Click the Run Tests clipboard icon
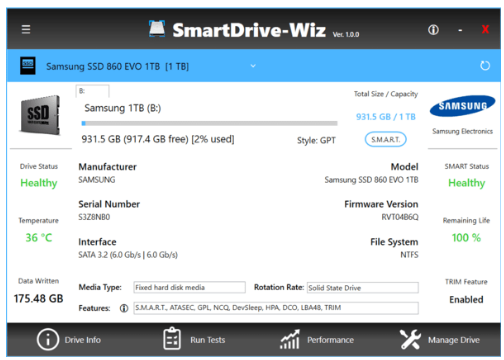 pyautogui.click(x=172, y=339)
